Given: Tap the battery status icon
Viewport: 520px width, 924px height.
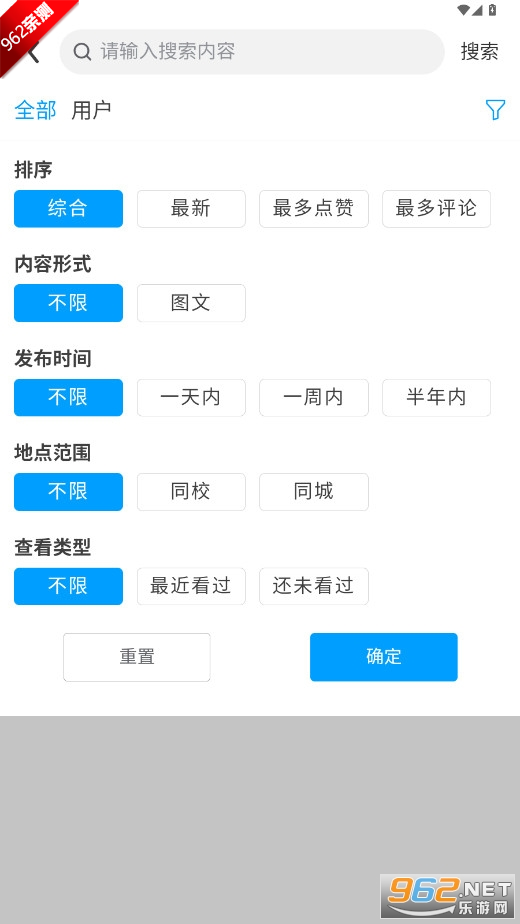Looking at the screenshot, I should pyautogui.click(x=493, y=9).
